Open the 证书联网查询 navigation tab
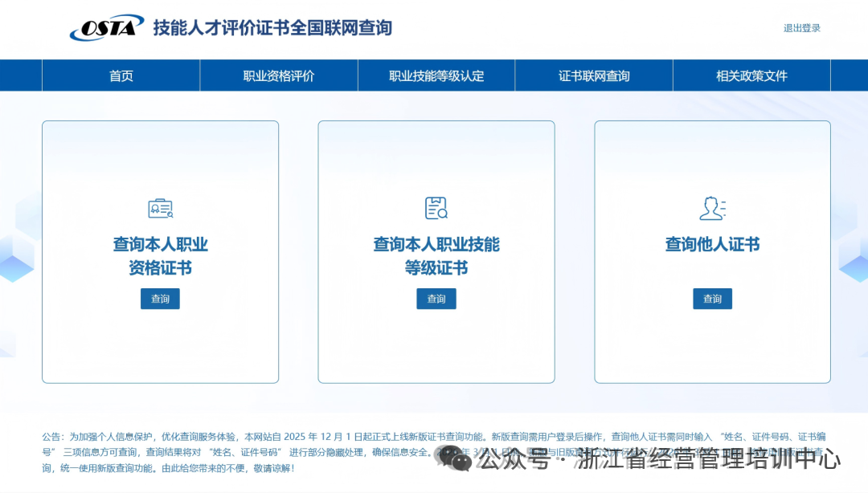The width and height of the screenshot is (868, 493). tap(594, 75)
